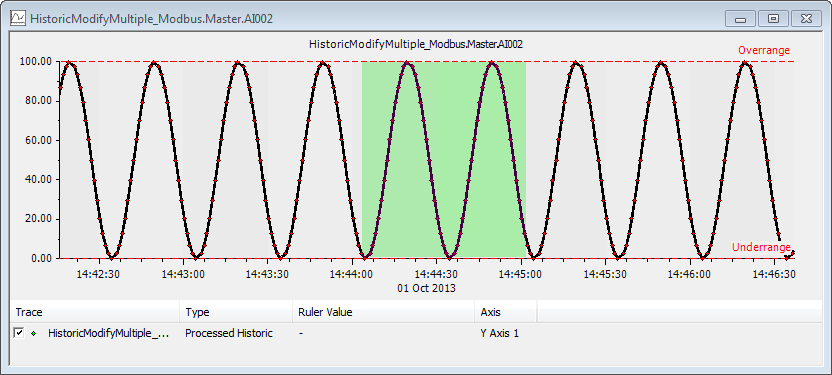Click the 100.00 value on Y axis
This screenshot has width=832, height=375.
(x=37, y=62)
